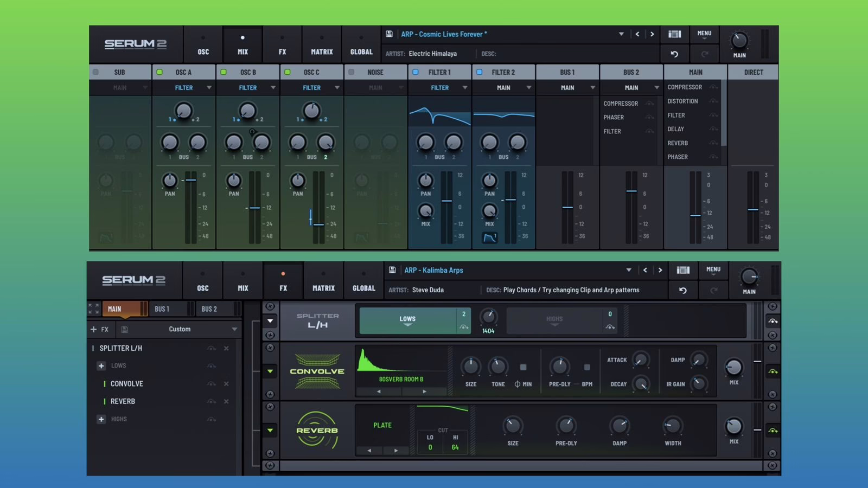This screenshot has height=488, width=868.
Task: Undo the last change in the bottom window
Action: coord(683,290)
